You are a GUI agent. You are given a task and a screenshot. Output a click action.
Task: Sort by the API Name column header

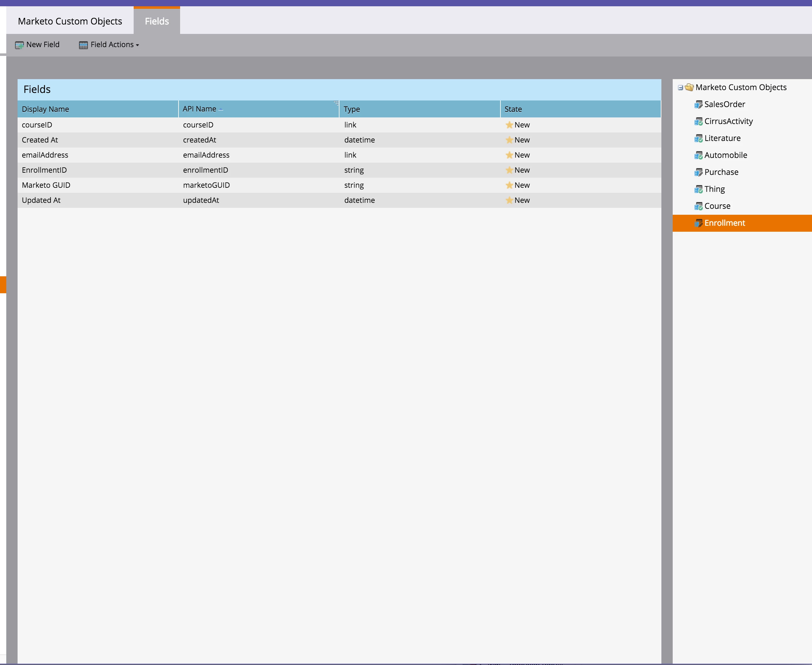tap(200, 109)
